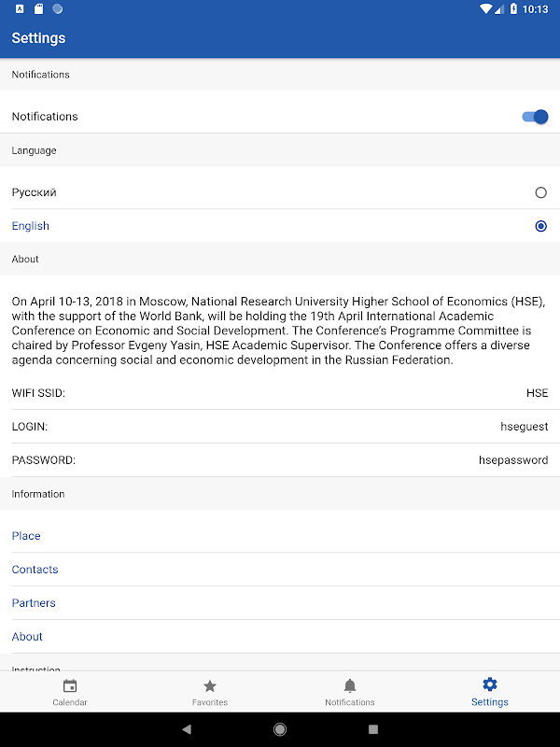This screenshot has width=560, height=747.
Task: Tap the Favorites star icon
Action: [x=210, y=686]
